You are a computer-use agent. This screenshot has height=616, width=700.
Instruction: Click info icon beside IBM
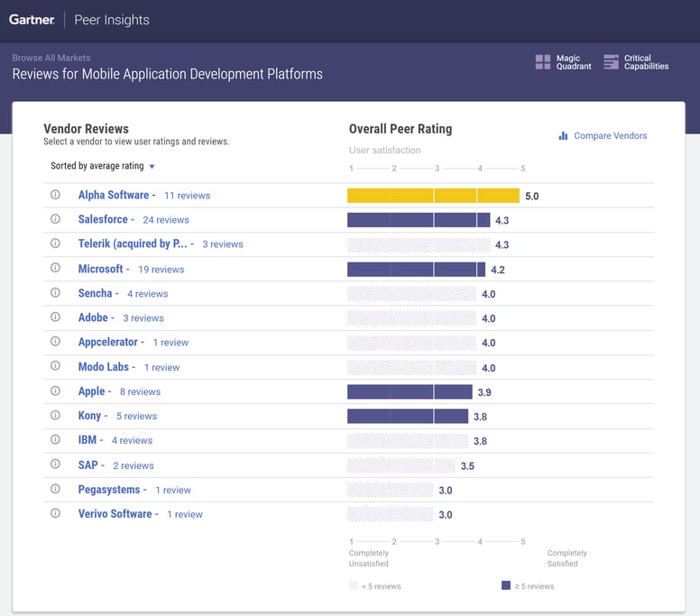55,440
